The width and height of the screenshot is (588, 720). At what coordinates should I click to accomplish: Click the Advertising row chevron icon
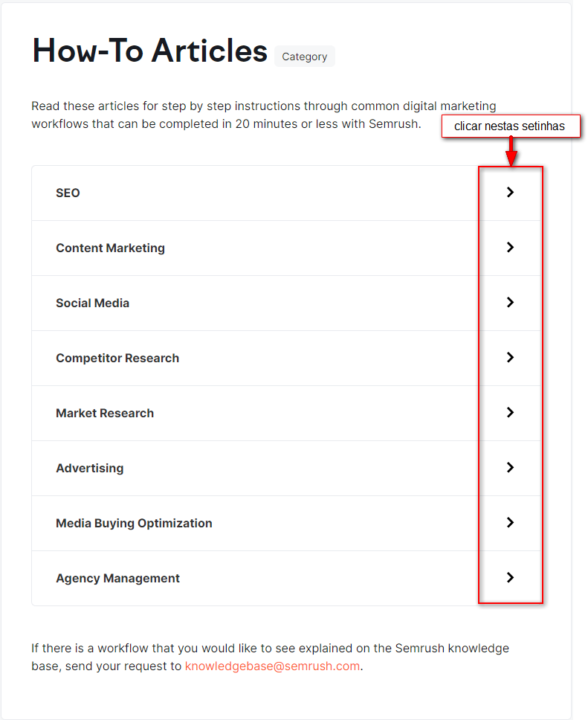(x=510, y=468)
